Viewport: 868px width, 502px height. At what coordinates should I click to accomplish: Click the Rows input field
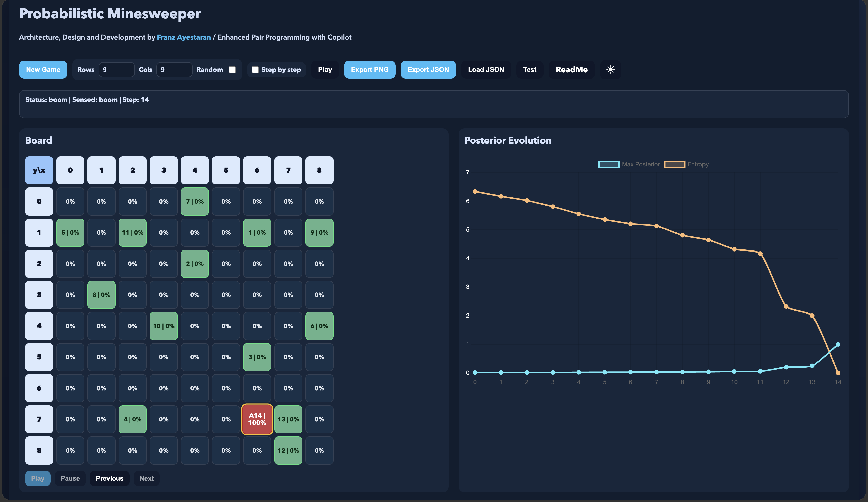pos(117,70)
